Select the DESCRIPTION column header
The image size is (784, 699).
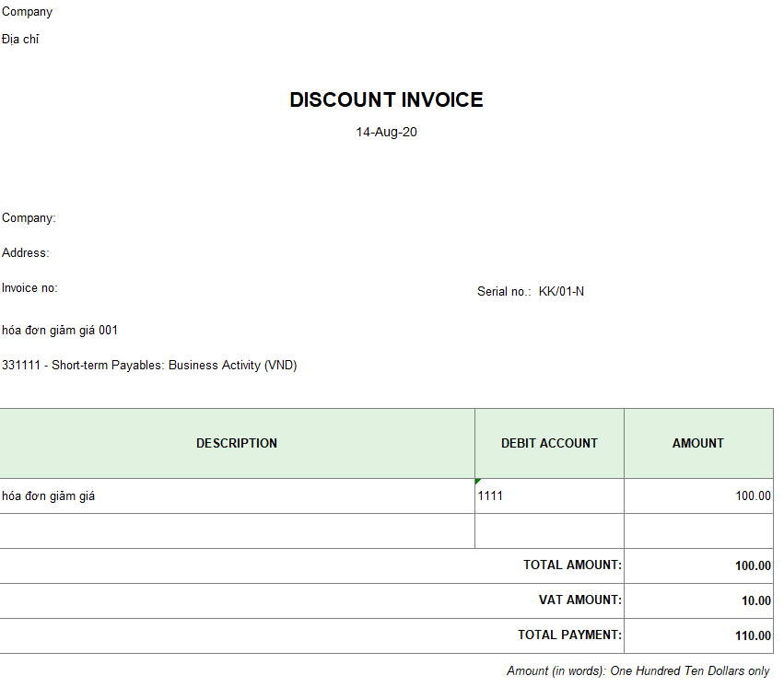[237, 444]
